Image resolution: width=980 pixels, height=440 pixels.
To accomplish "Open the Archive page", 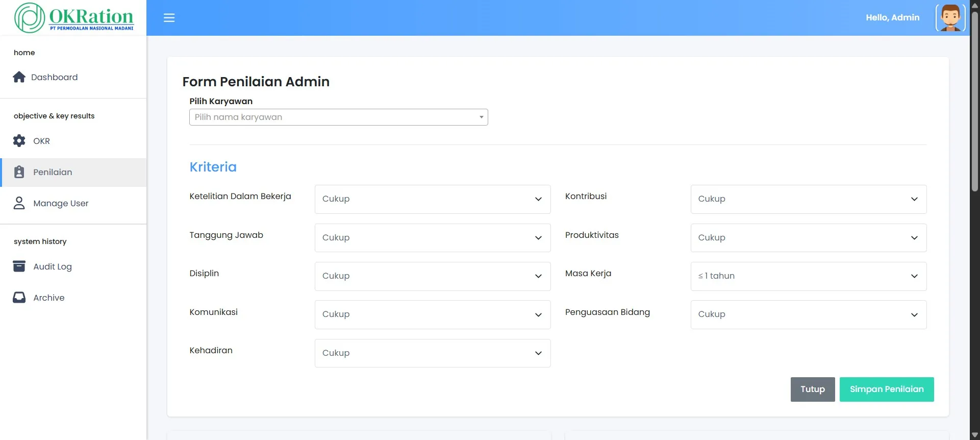I will coord(73,298).
